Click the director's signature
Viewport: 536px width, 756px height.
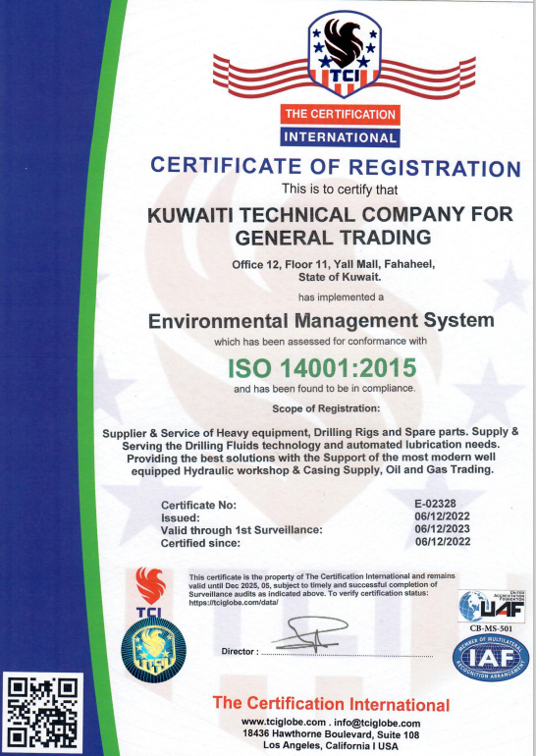(x=310, y=633)
